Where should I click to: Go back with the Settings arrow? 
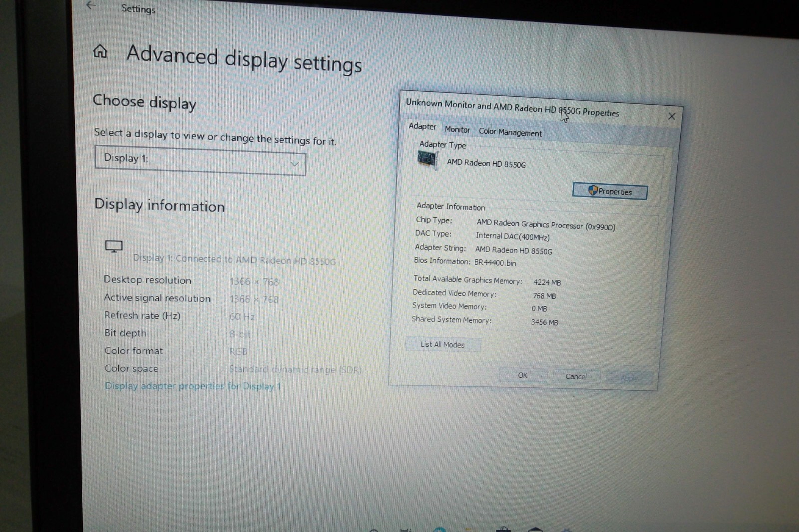(x=90, y=5)
